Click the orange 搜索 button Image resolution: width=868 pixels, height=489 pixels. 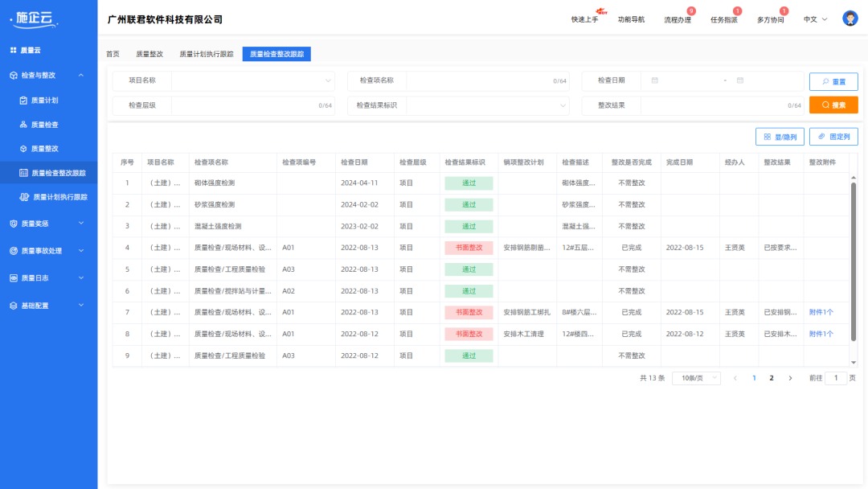pos(834,105)
